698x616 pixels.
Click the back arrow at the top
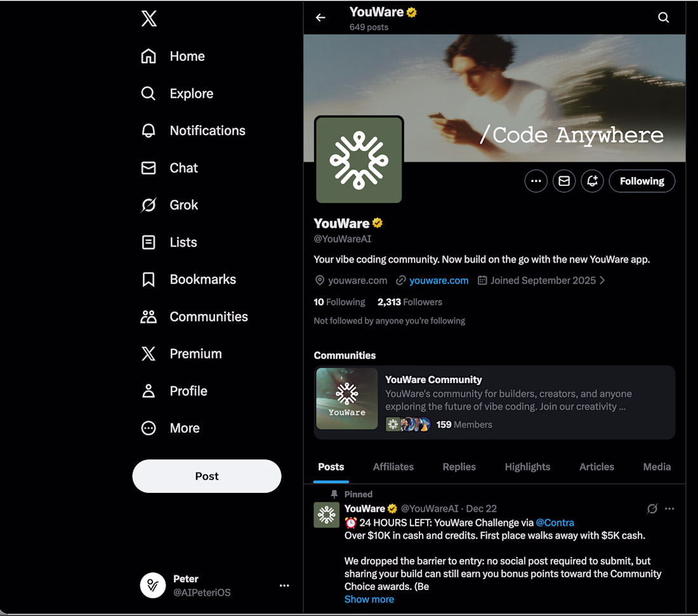tap(320, 18)
